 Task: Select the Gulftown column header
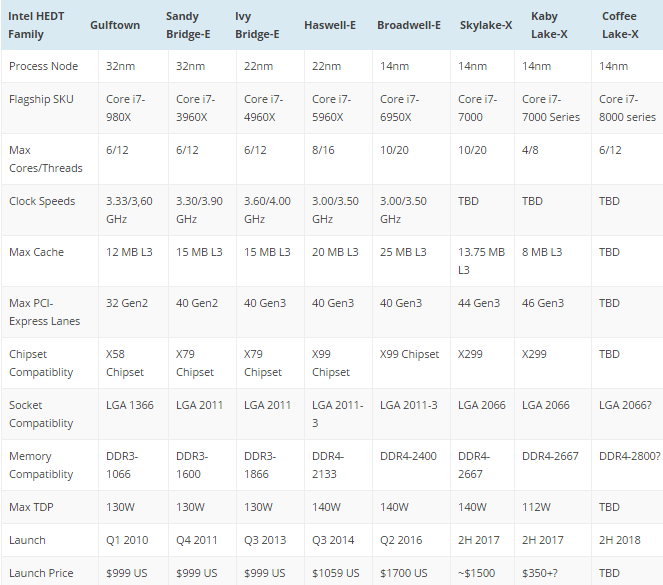pyautogui.click(x=115, y=25)
